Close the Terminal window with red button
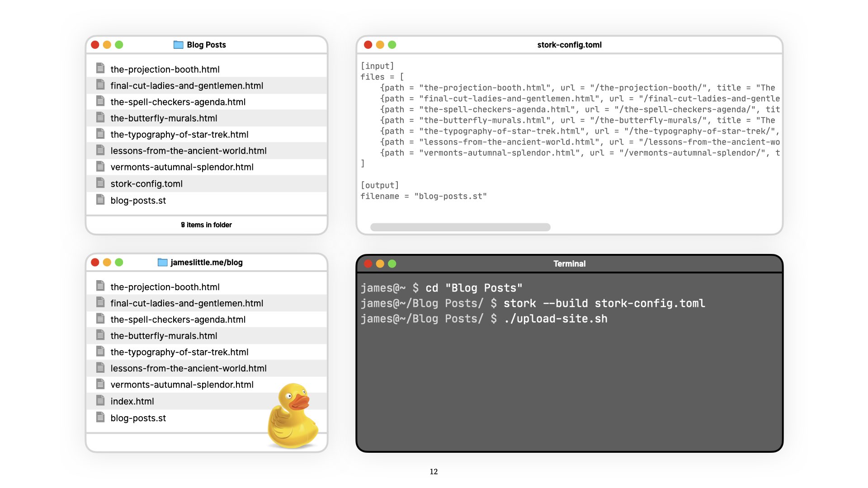Image resolution: width=868 pixels, height=488 pixels. [x=368, y=263]
